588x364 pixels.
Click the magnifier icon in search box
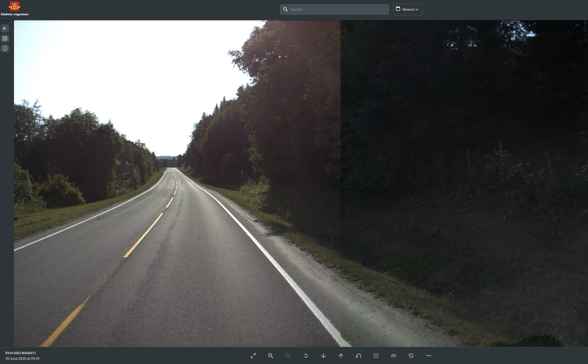pos(286,9)
